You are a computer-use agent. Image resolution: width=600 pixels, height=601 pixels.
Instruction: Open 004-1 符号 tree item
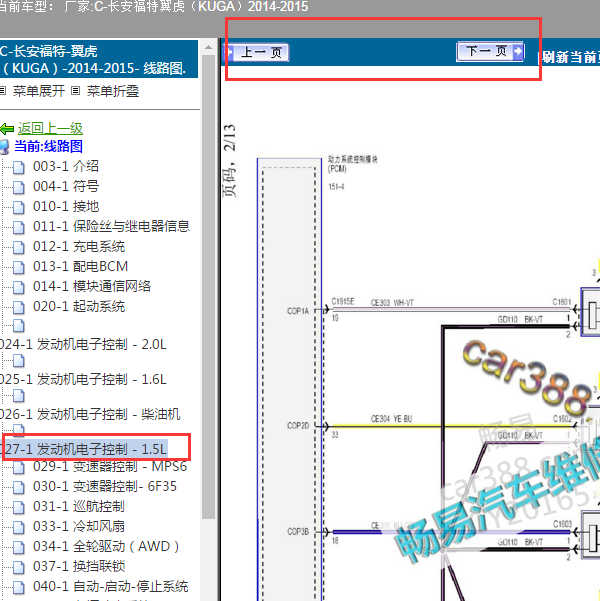pyautogui.click(x=66, y=186)
